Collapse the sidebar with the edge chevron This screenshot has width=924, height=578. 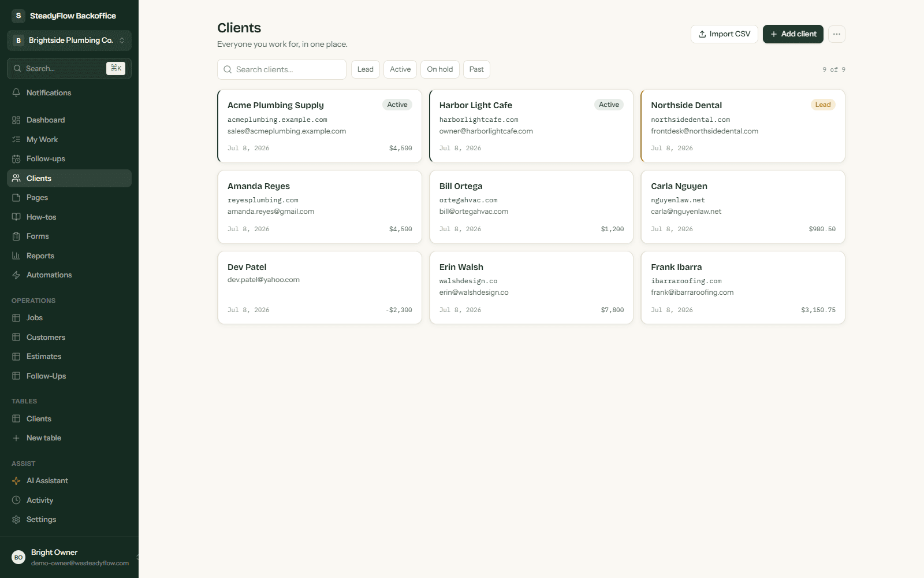[x=137, y=557]
